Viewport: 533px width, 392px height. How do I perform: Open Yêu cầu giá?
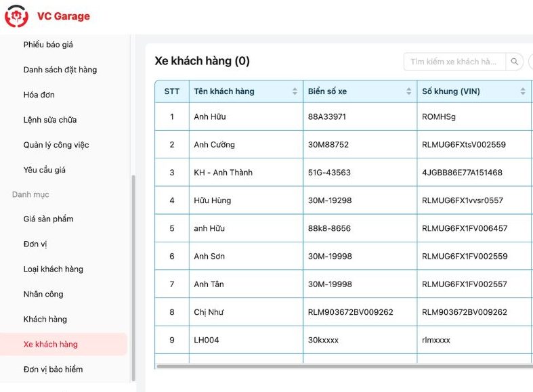pyautogui.click(x=44, y=170)
